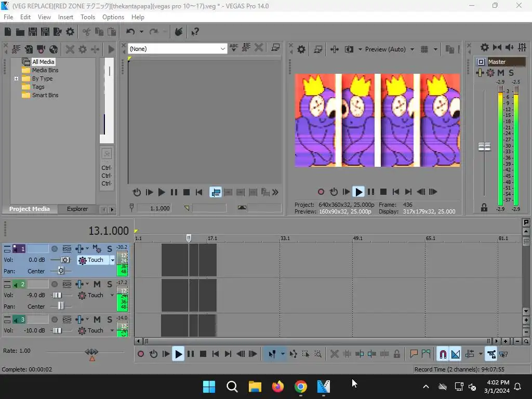
Task: Open the undo history dropdown arrow
Action: (141, 32)
